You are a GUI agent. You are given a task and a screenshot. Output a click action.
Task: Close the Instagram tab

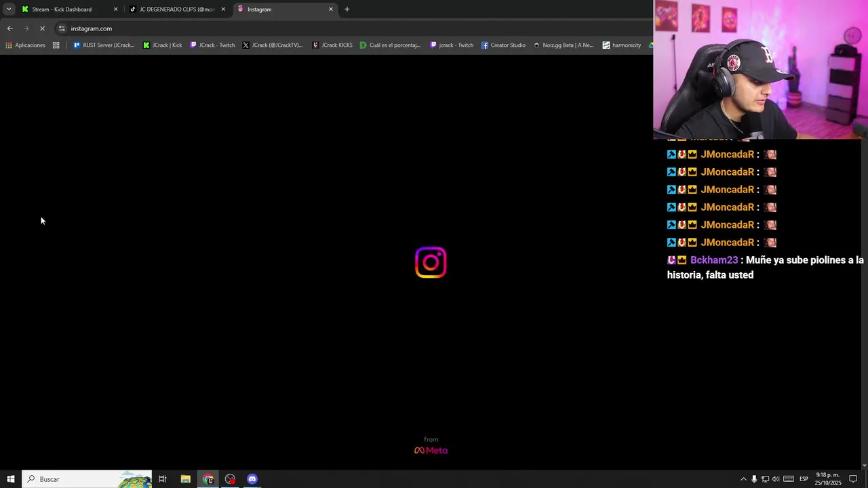point(331,9)
